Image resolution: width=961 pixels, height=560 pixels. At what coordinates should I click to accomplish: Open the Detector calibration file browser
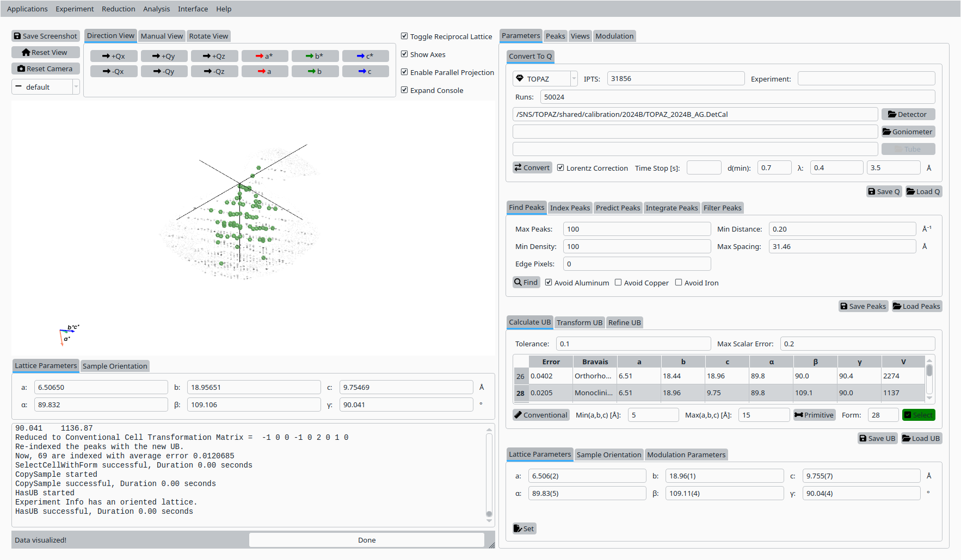(x=908, y=114)
